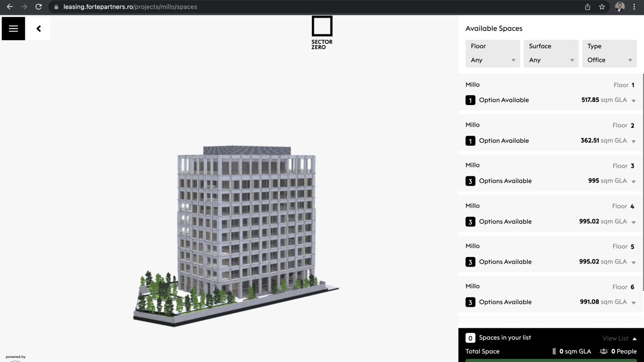Open Chrome's three-dot menu
The height and width of the screenshot is (362, 644).
click(634, 7)
